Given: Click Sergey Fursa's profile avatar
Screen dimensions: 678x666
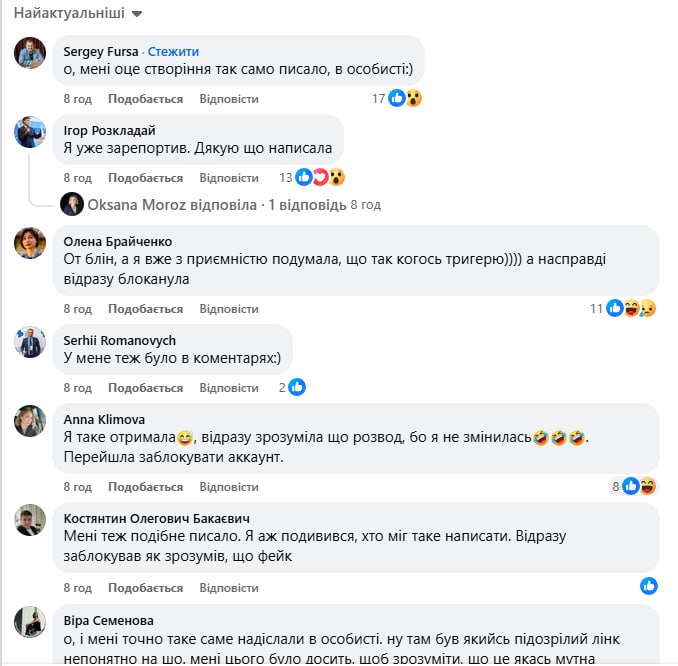Looking at the screenshot, I should (x=30, y=52).
